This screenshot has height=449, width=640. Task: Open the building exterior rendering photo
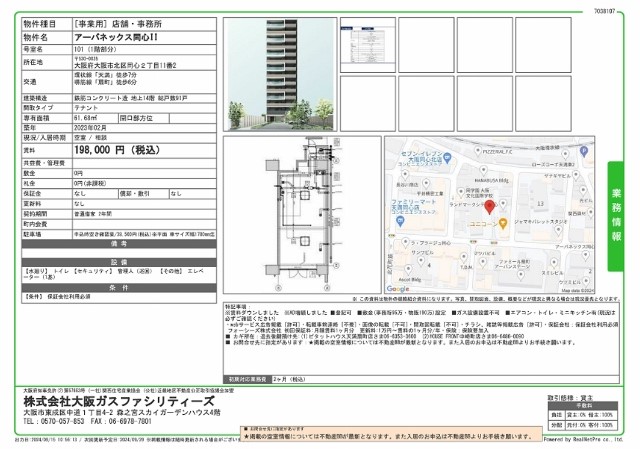(280, 74)
